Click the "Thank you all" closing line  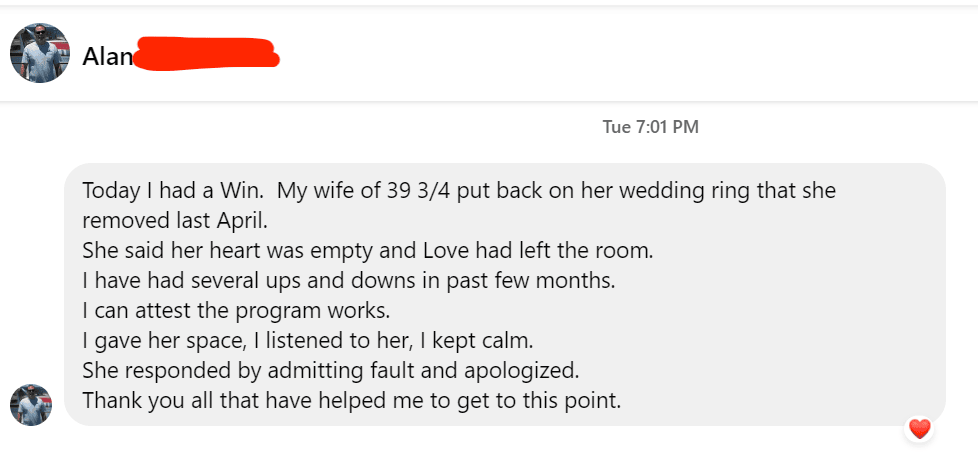(351, 400)
